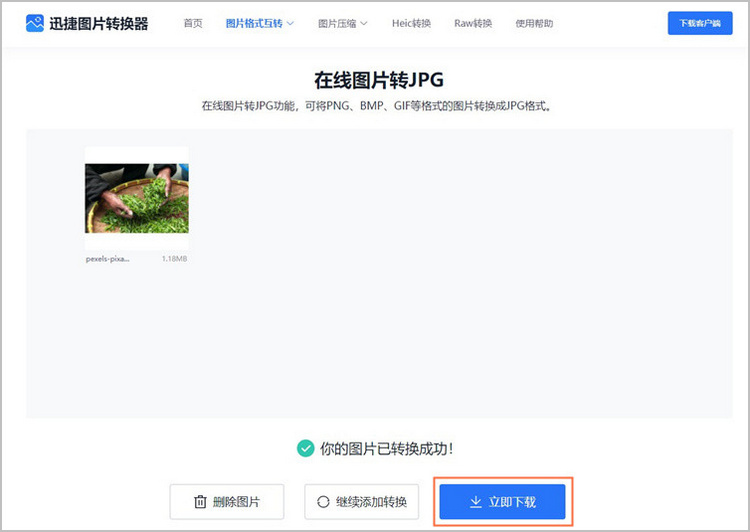Open the Raw转换 menu item
Viewport: 750px width, 532px height.
[473, 23]
